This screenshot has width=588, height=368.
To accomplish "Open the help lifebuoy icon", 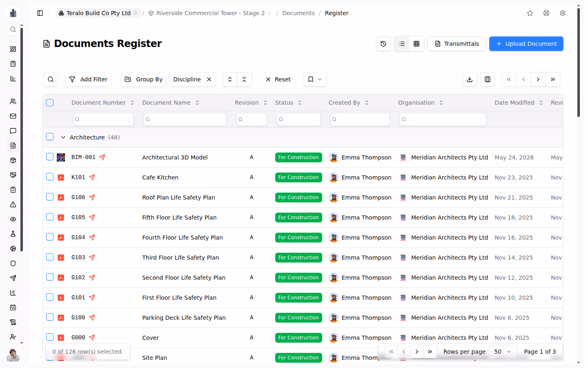I will 546,13.
